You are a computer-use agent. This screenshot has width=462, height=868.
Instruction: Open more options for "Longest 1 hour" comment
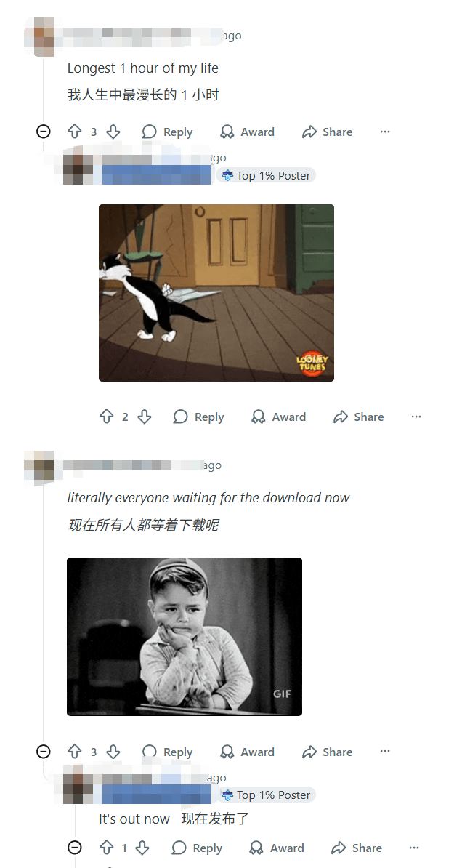[385, 132]
